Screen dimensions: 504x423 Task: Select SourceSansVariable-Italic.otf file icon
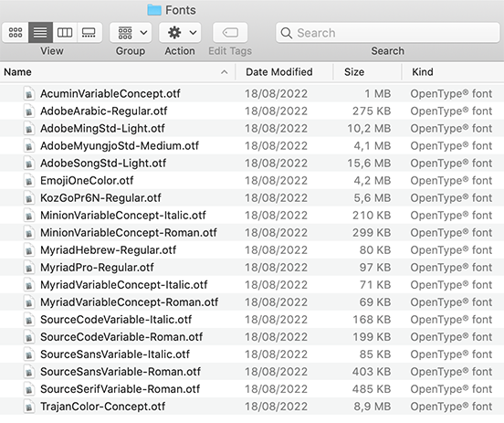point(29,354)
